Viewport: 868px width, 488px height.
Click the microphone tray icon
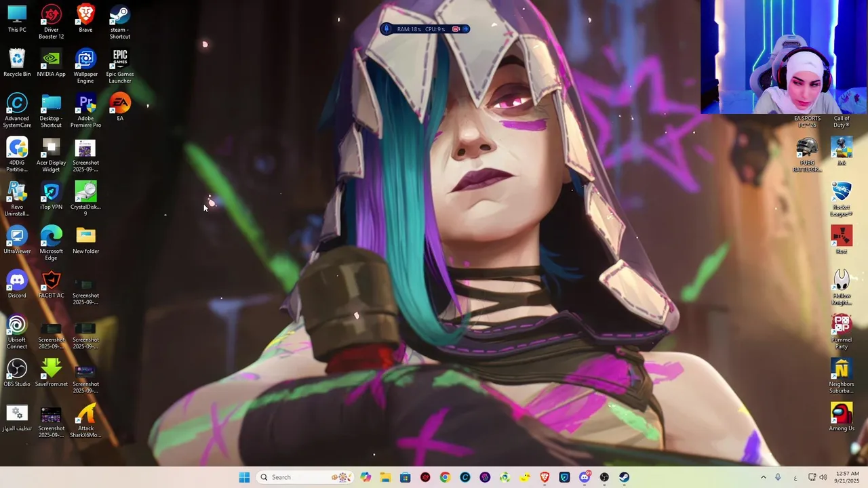778,477
